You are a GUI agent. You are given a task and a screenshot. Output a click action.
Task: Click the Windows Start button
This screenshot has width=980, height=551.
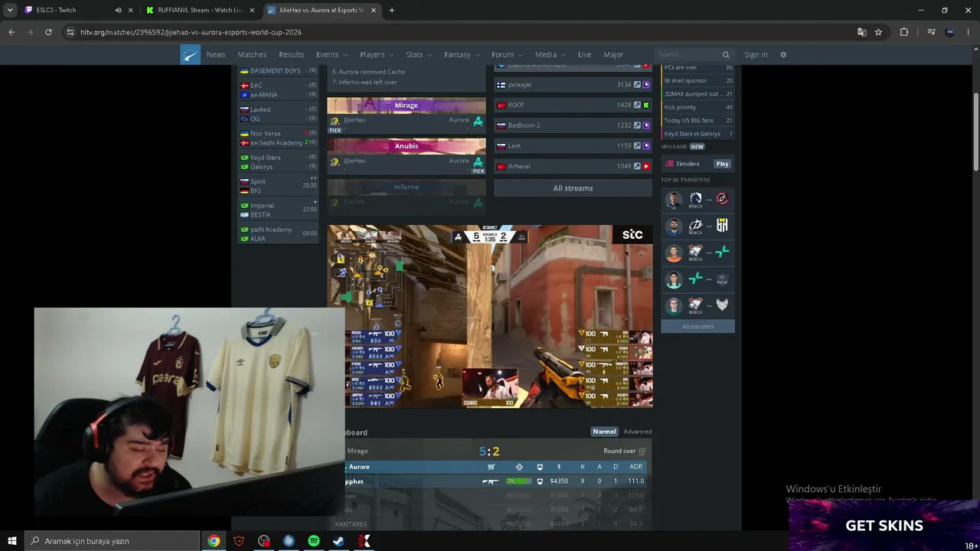tap(12, 541)
